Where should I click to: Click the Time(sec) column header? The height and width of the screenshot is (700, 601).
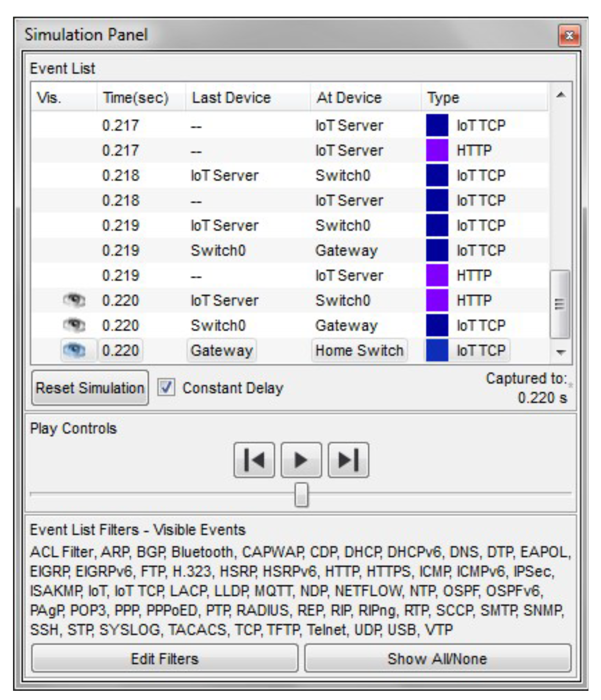pyautogui.click(x=136, y=98)
